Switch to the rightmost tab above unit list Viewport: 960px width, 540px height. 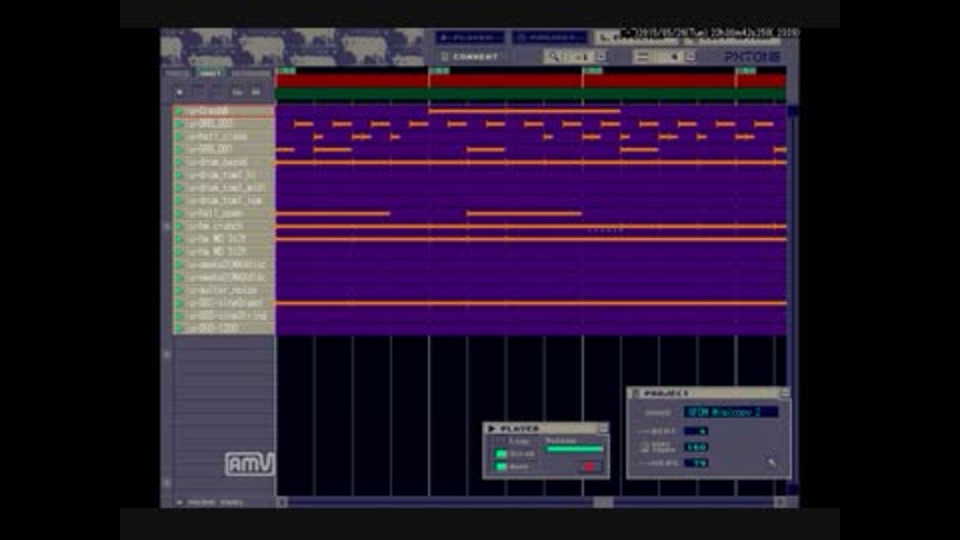coord(250,73)
